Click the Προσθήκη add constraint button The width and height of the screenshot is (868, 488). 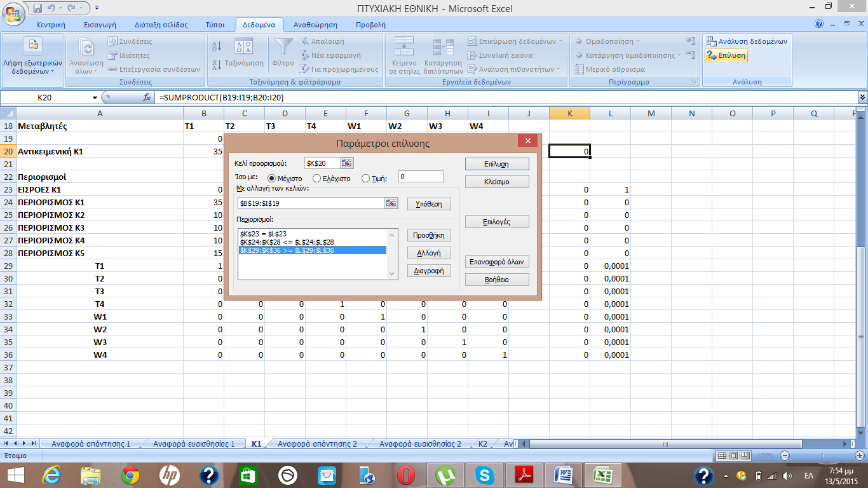pyautogui.click(x=429, y=235)
